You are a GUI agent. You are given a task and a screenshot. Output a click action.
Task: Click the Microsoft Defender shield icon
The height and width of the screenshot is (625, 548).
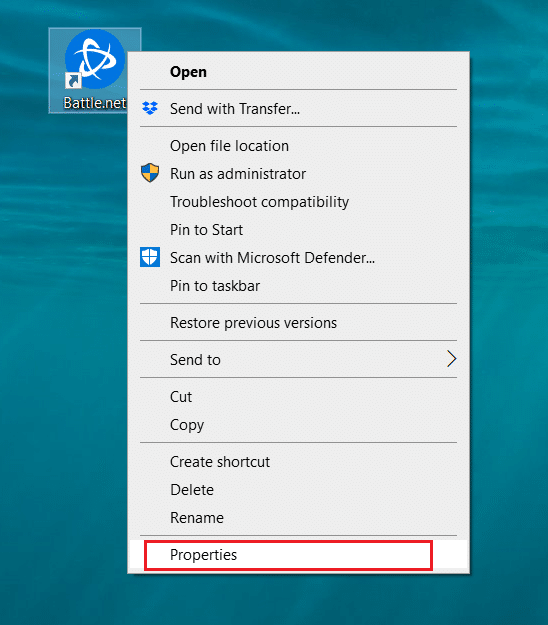pos(150,257)
